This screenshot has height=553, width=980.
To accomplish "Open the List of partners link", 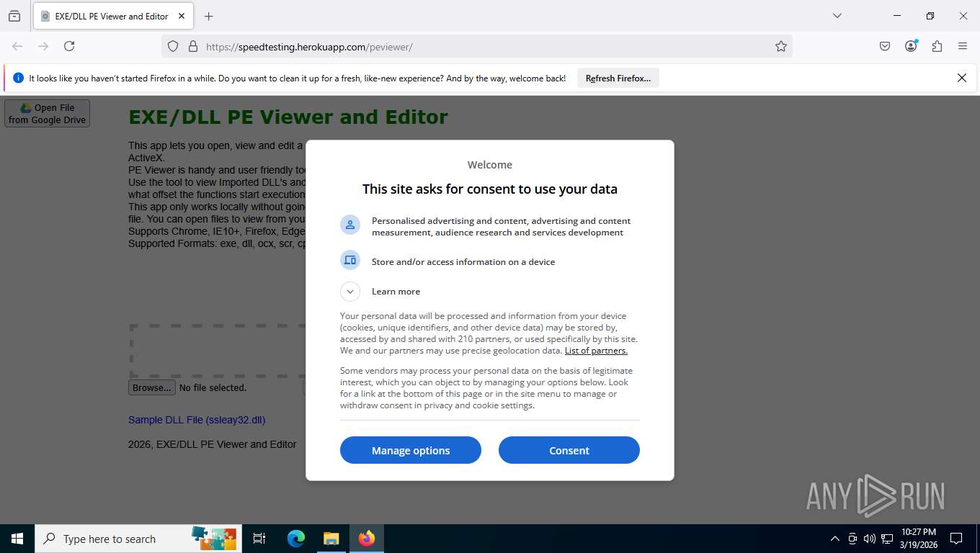I will pyautogui.click(x=596, y=351).
